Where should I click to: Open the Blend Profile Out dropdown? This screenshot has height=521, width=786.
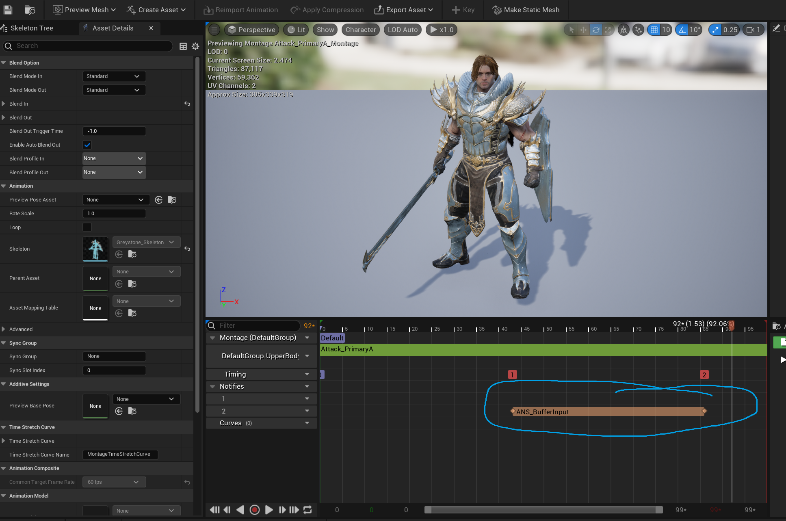pyautogui.click(x=114, y=172)
